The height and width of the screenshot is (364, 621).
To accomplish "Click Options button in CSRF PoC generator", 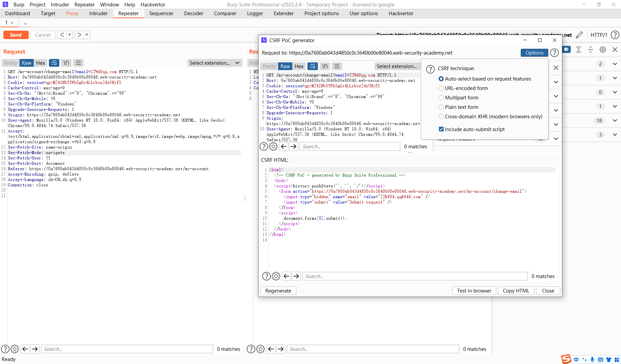I will [534, 53].
